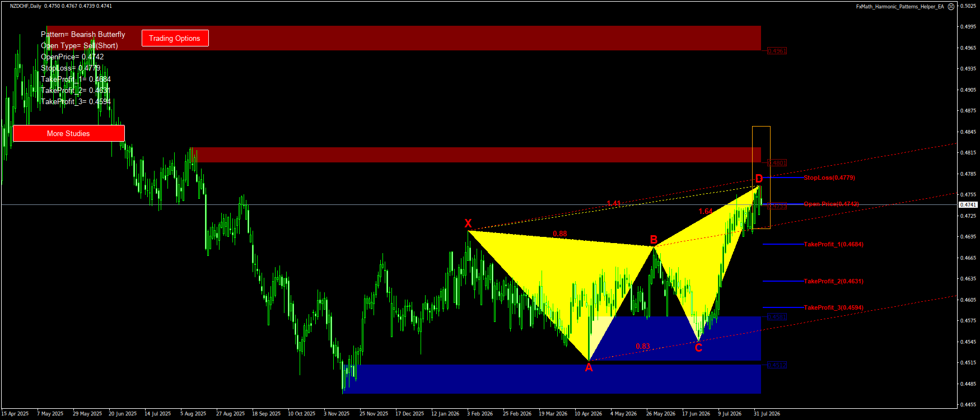The image size is (980, 420).
Task: Select pattern point X on the chart
Action: (468, 223)
